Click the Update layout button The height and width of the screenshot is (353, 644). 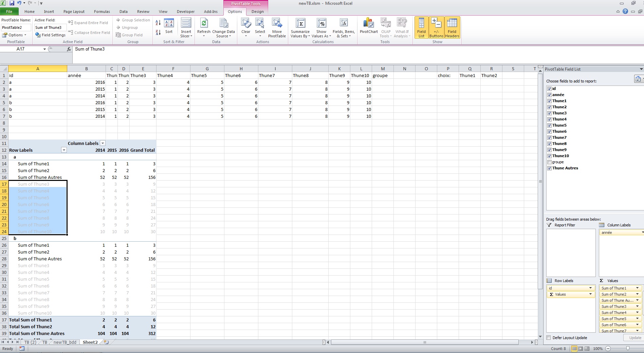tap(634, 338)
